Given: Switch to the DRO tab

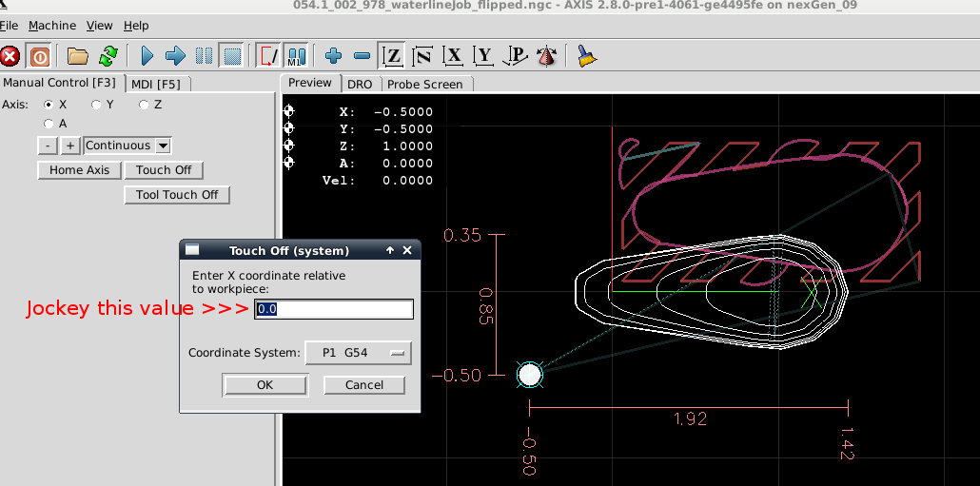Looking at the screenshot, I should [x=360, y=84].
